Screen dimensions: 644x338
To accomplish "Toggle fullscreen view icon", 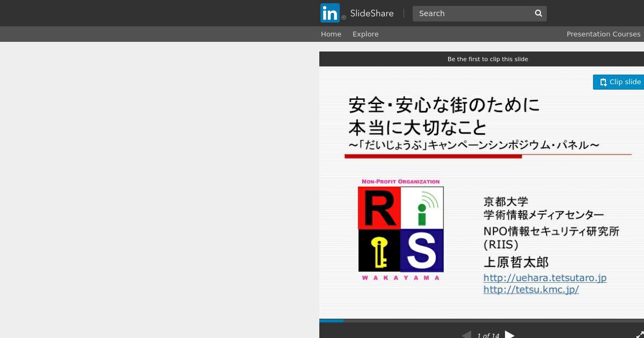I will point(640,335).
